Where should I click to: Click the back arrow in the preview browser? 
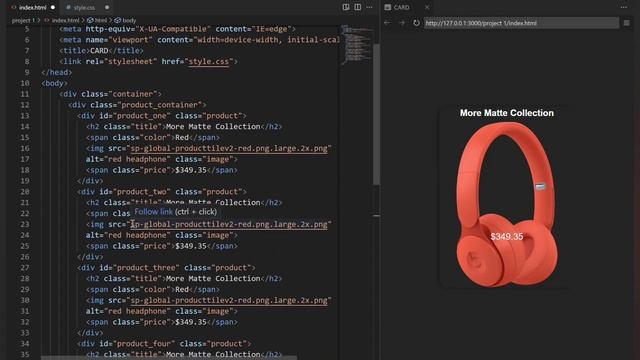click(387, 23)
